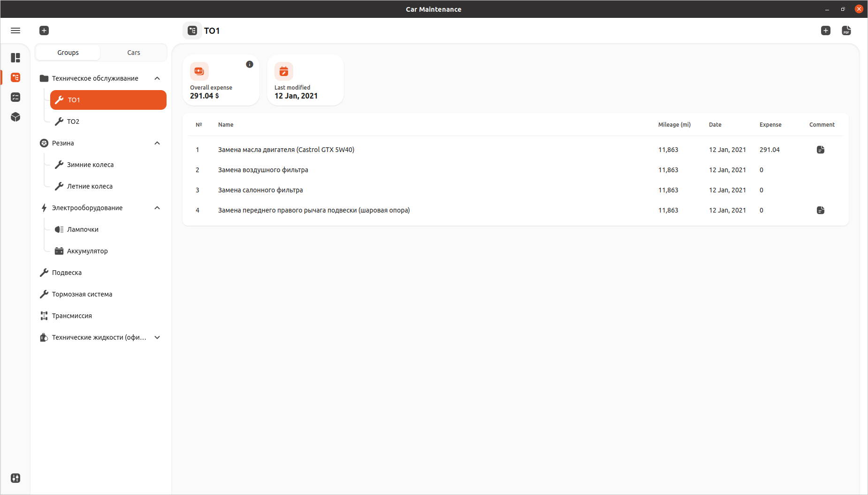Image resolution: width=868 pixels, height=495 pixels.
Task: Collapse the Резина group
Action: [157, 143]
